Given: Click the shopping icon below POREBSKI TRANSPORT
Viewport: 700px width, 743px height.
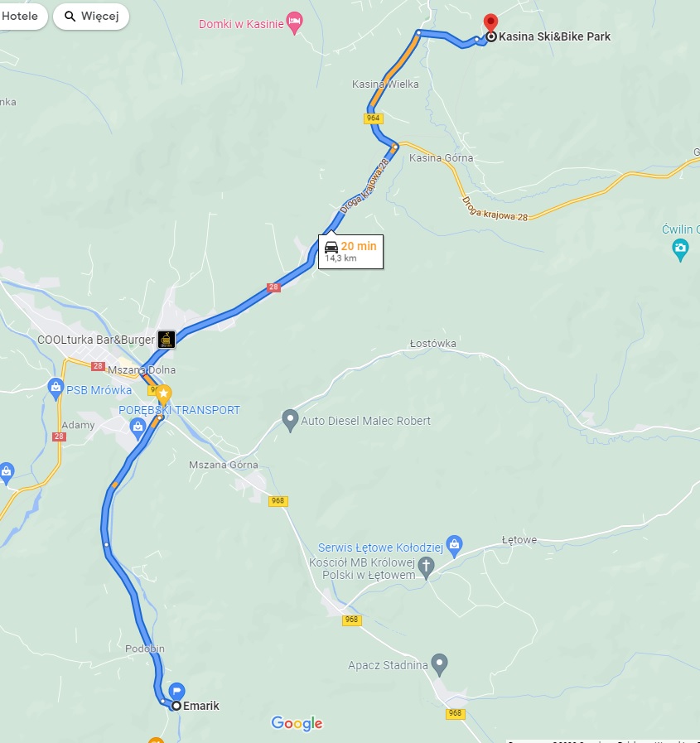Looking at the screenshot, I should pos(138,428).
